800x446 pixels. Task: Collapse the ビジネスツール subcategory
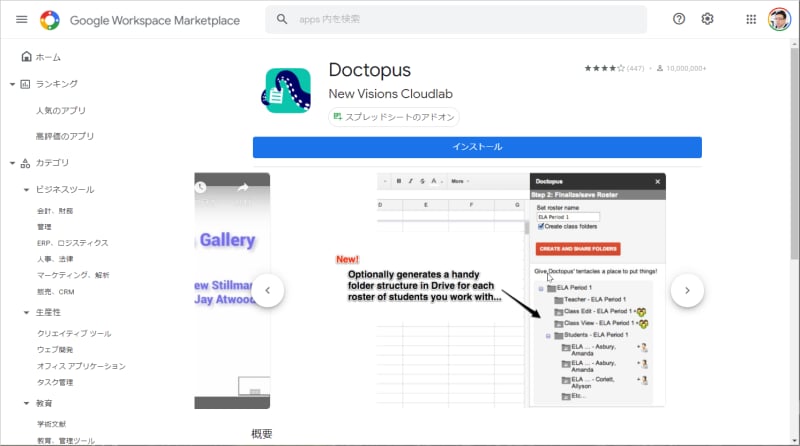[x=26, y=190]
